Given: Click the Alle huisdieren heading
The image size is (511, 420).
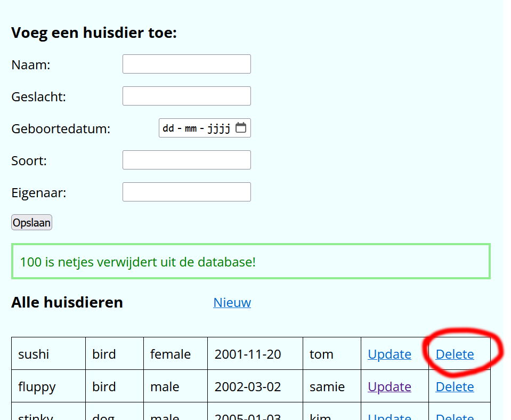Looking at the screenshot, I should pyautogui.click(x=67, y=303).
